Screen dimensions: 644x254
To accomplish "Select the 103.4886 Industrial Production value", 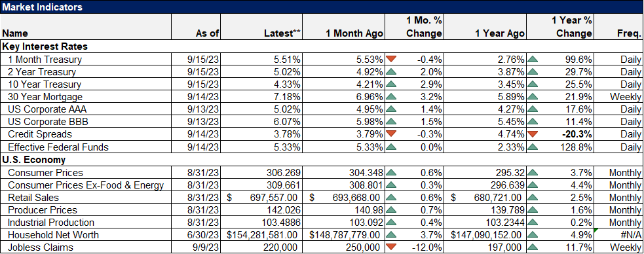I will pyautogui.click(x=261, y=223).
